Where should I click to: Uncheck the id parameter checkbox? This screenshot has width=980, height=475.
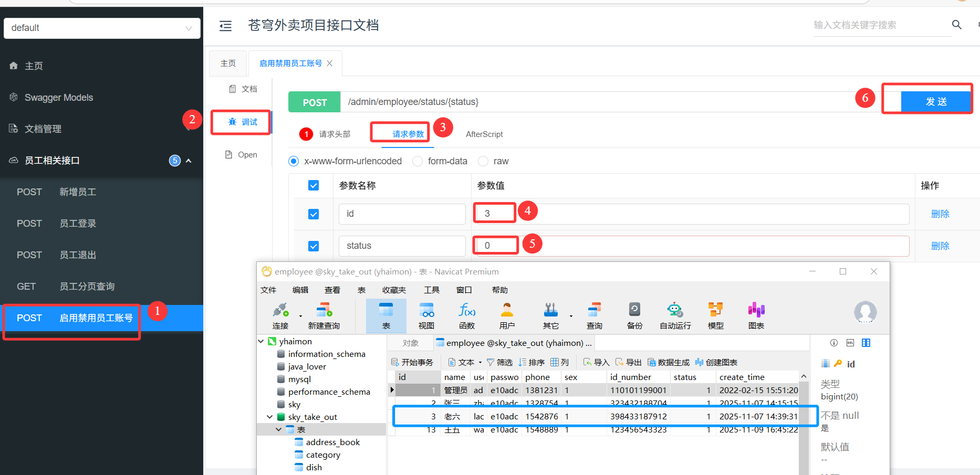(314, 214)
